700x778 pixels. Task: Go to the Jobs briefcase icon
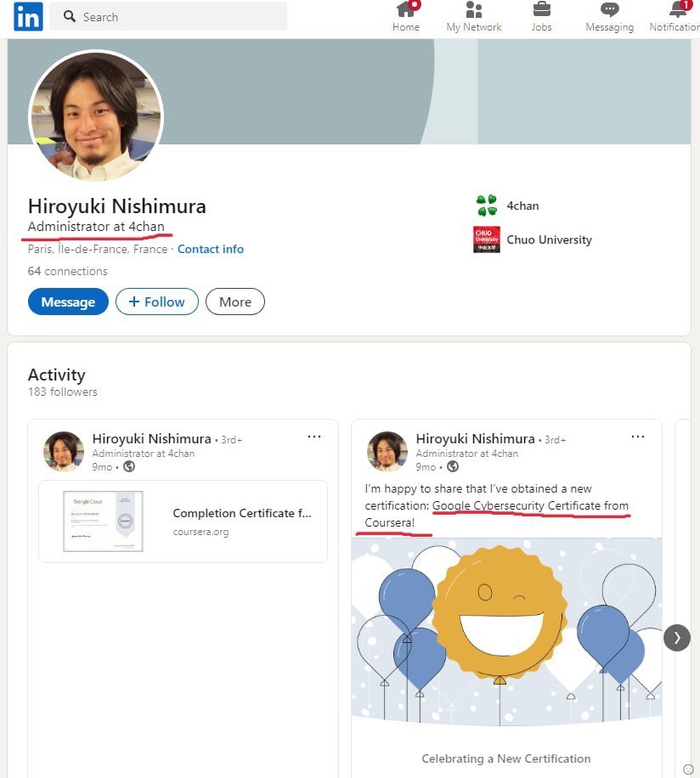click(x=541, y=10)
